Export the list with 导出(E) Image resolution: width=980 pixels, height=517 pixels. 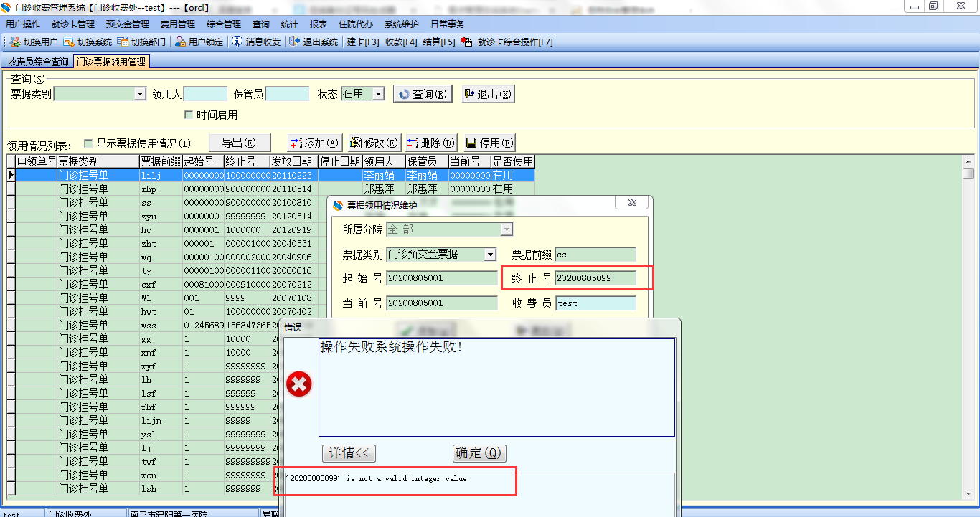(240, 143)
